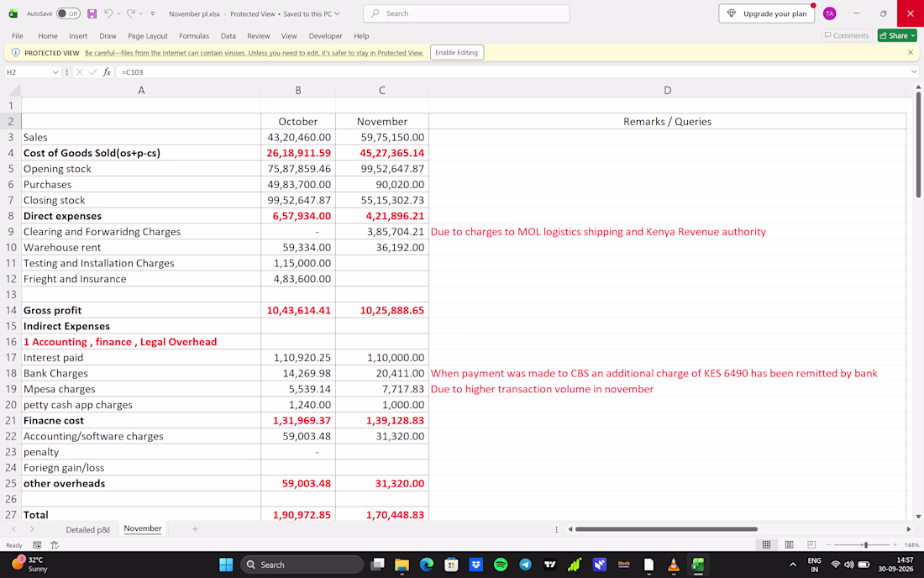924x578 pixels.
Task: Click the Redo arrow icon
Action: pyautogui.click(x=131, y=13)
